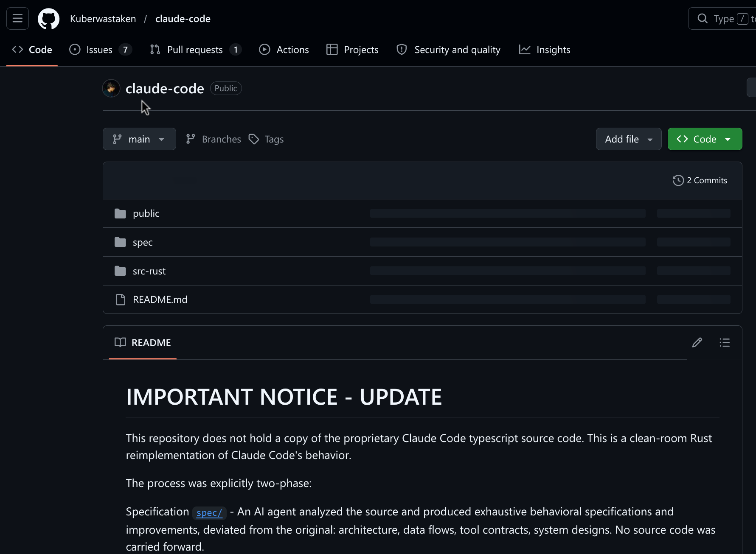Open the public folder
Screen dimensions: 756x554
pos(146,213)
